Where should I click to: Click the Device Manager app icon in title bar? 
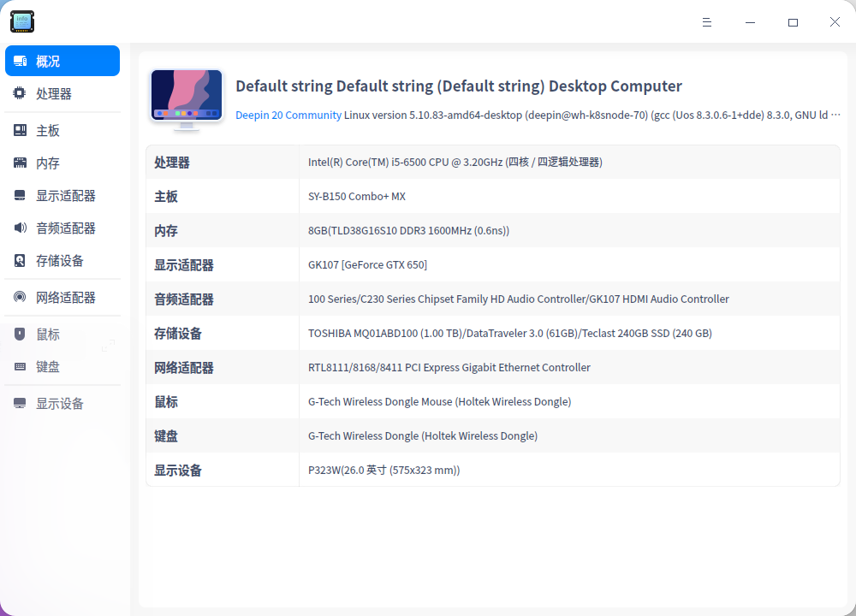22,21
